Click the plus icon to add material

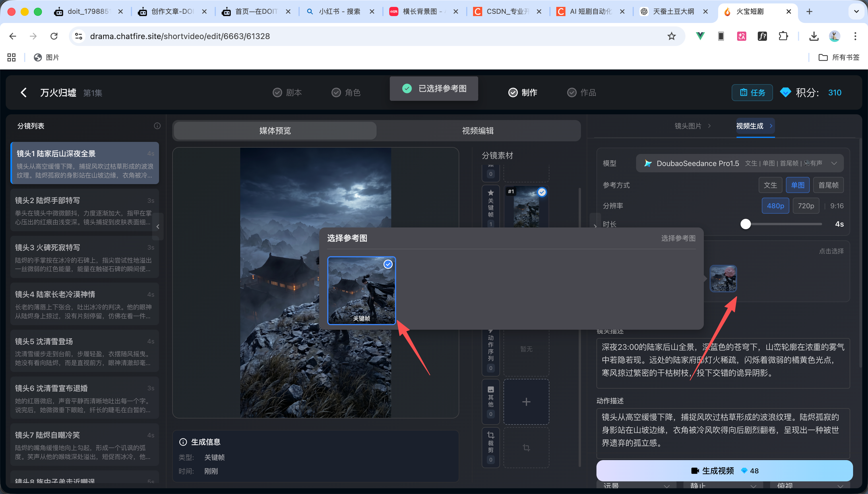pyautogui.click(x=526, y=402)
